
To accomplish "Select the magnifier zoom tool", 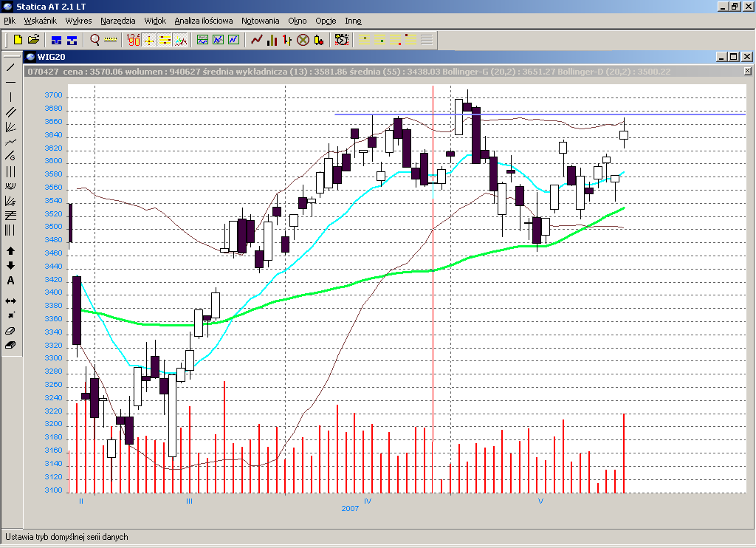I will click(94, 40).
